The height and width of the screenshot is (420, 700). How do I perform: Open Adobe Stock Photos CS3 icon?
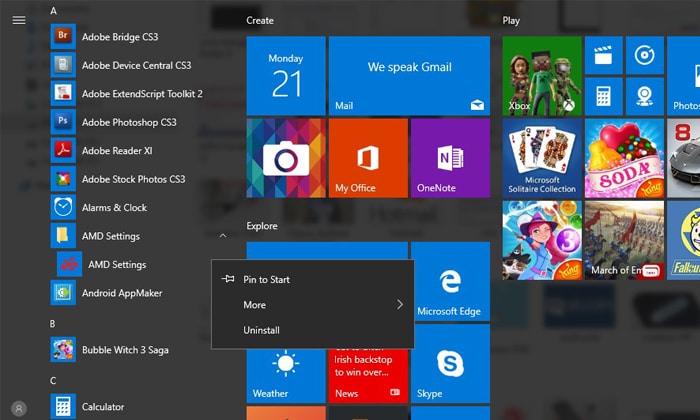(x=63, y=179)
